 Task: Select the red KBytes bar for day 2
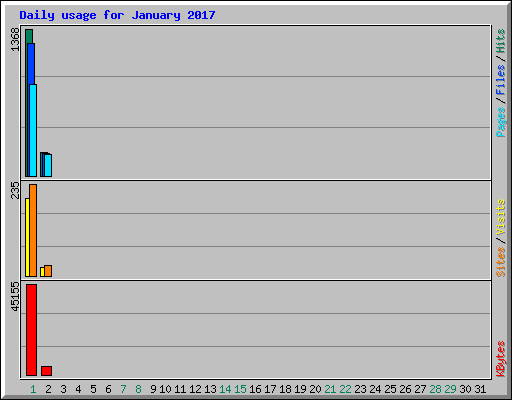(46, 371)
